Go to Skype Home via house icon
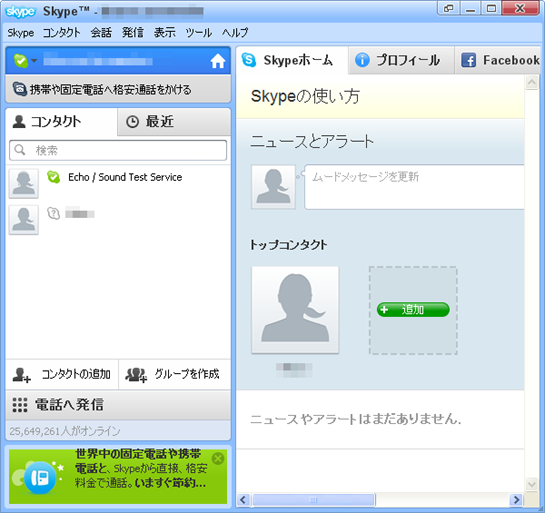545x513 pixels. [x=218, y=61]
